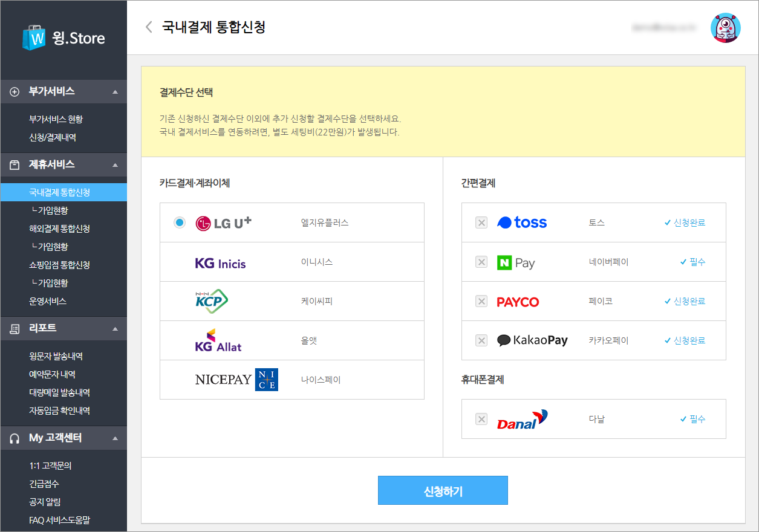759x532 pixels.
Task: Click the 신청하기 submit button
Action: pos(443,490)
